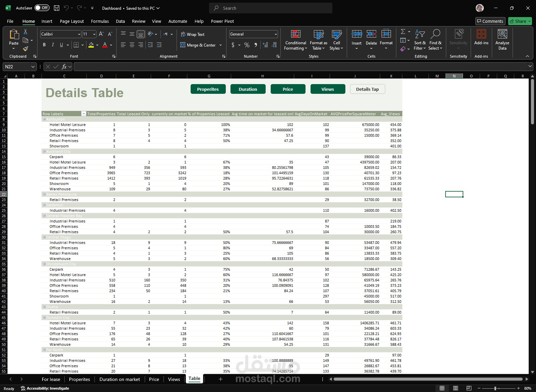This screenshot has height=392, width=536.
Task: Adjust the zoom slider in status bar
Action: coord(495,388)
